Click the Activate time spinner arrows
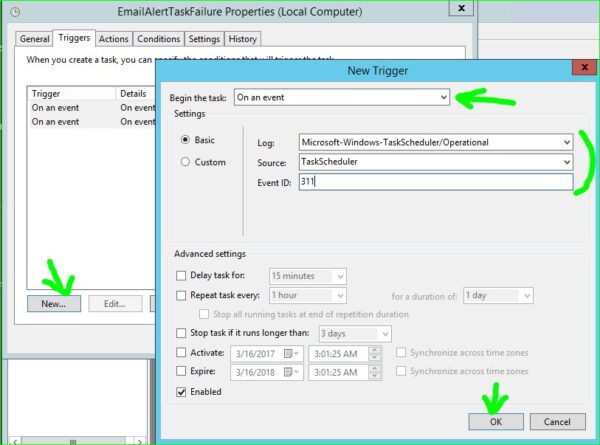This screenshot has height=445, width=600. [x=375, y=354]
